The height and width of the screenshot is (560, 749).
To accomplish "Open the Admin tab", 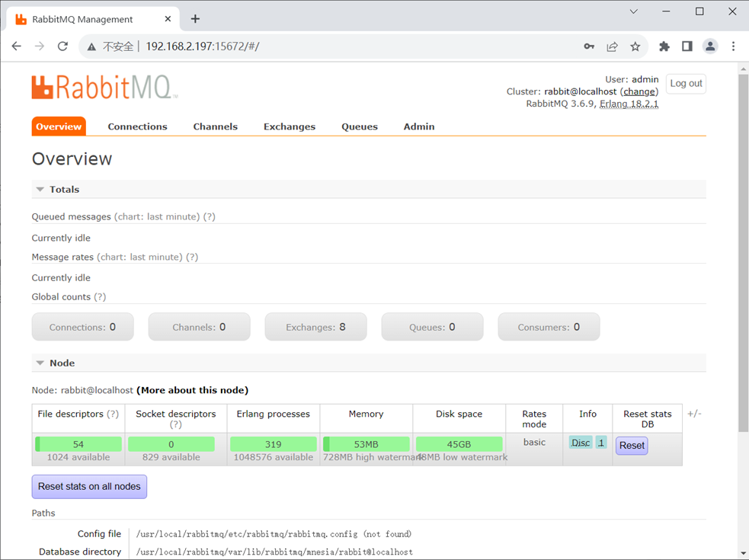I will 419,126.
